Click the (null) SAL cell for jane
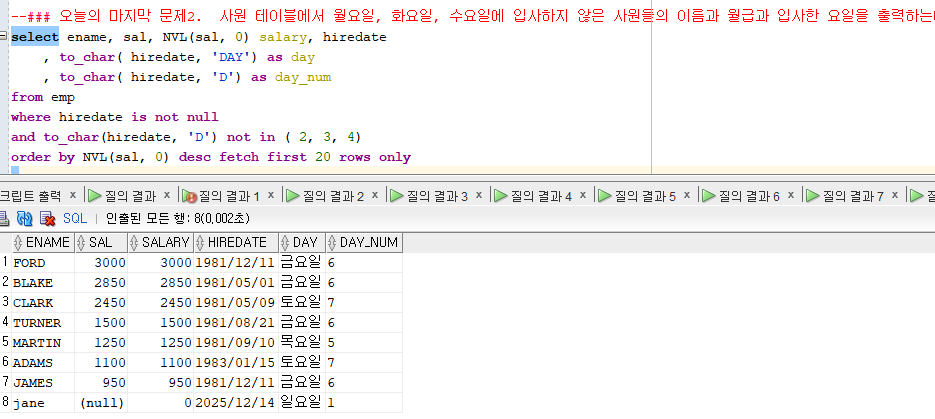Screen dimensions: 935x419 click(101, 403)
